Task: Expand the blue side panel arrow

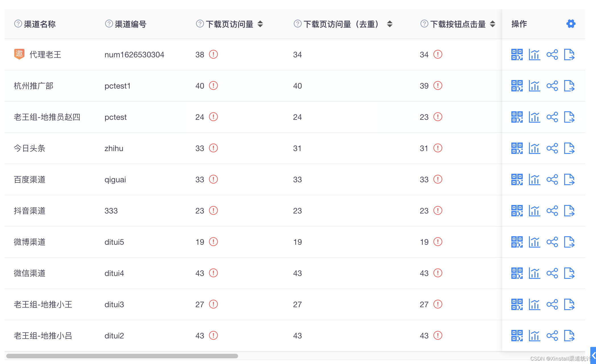Action: tap(593, 355)
